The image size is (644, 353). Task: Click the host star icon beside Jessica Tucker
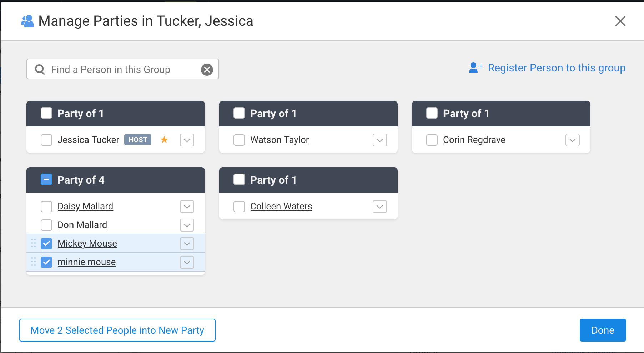[164, 140]
